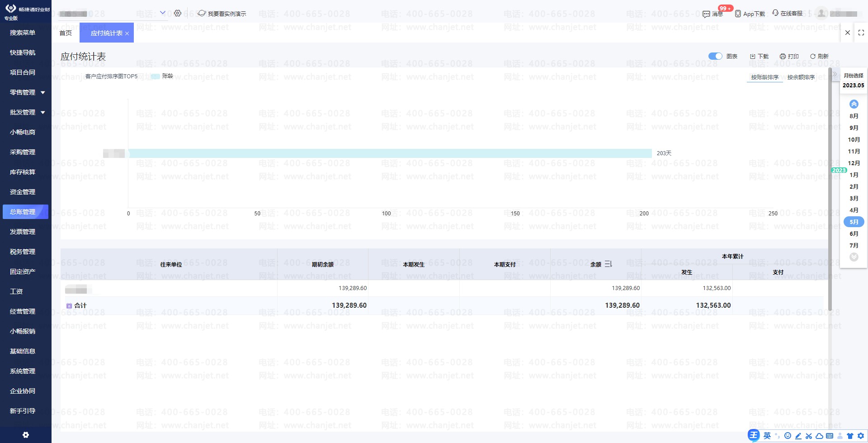Open the IME emoji smiley icon

point(788,436)
